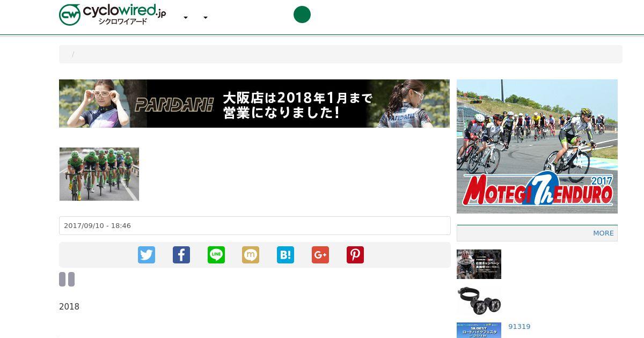This screenshot has width=644, height=338.
Task: Open the MORE link in sidebar
Action: click(x=603, y=233)
